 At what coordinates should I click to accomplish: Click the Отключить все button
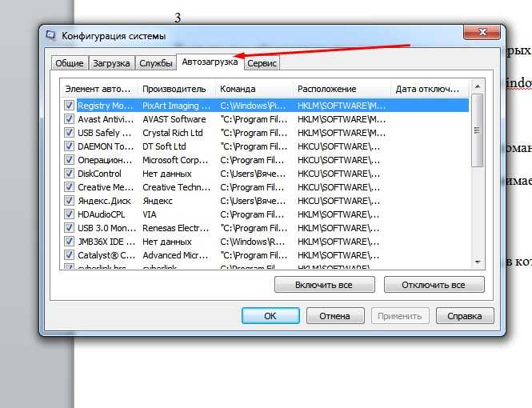(434, 285)
